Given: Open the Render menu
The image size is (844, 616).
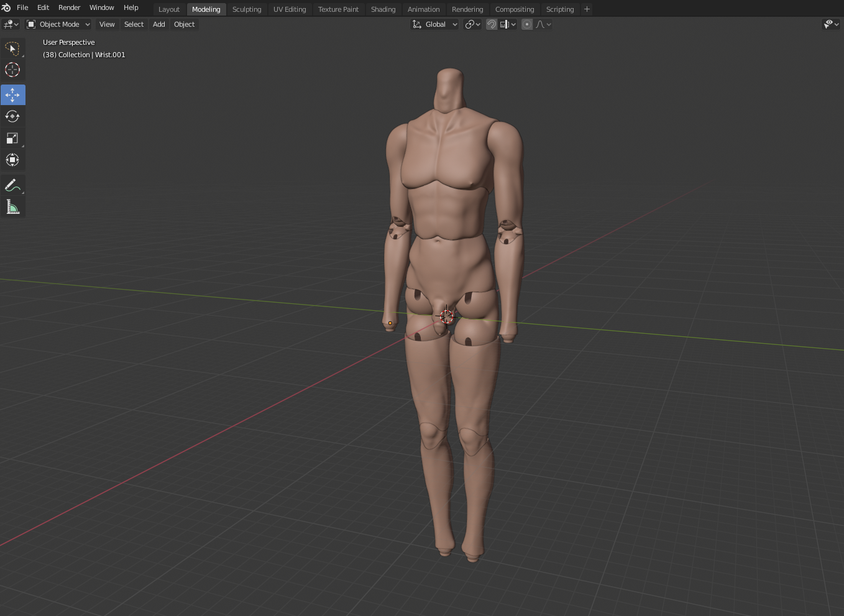Looking at the screenshot, I should pyautogui.click(x=69, y=7).
